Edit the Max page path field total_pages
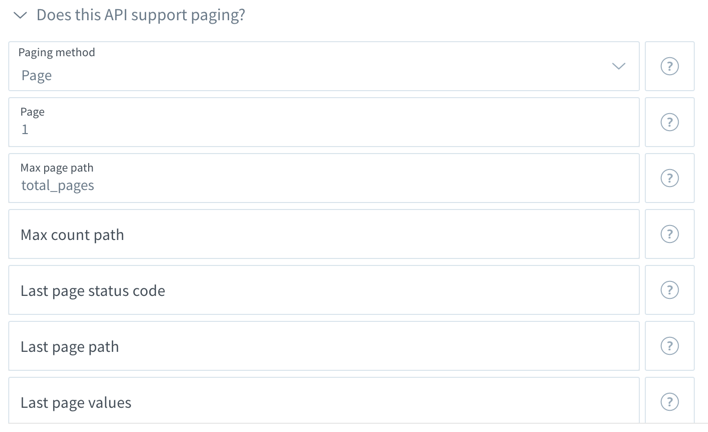 324,178
